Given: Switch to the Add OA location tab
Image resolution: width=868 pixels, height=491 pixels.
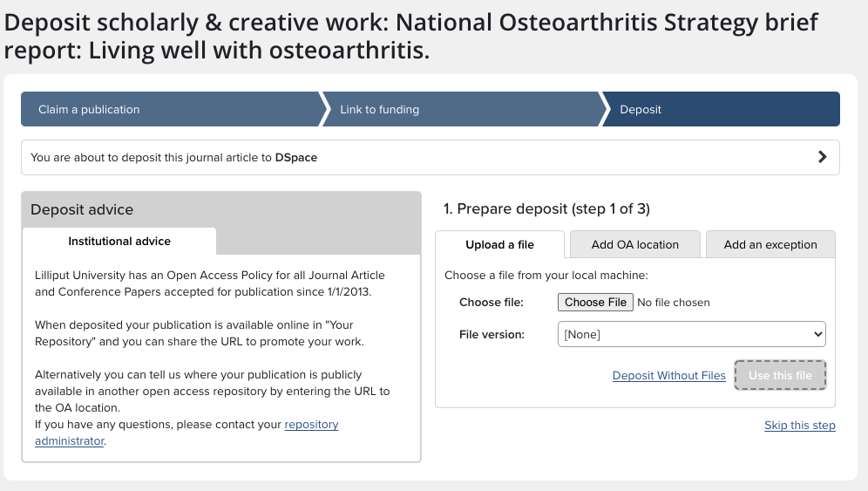Looking at the screenshot, I should (634, 245).
